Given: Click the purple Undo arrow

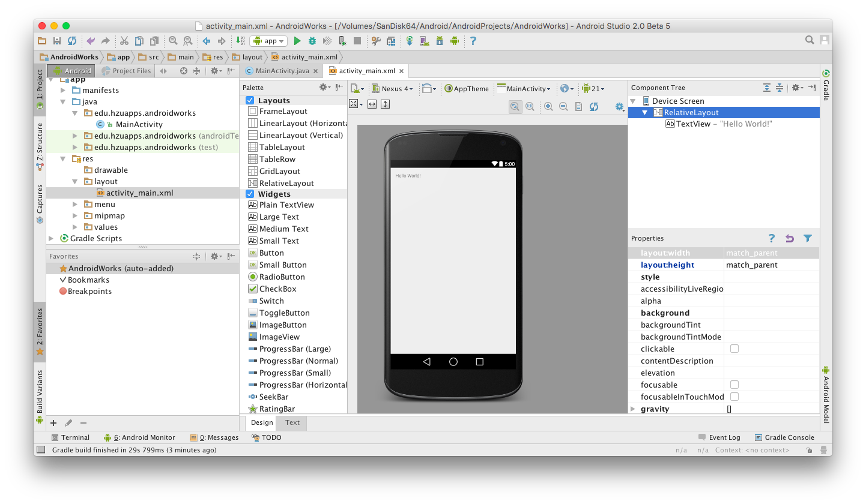Looking at the screenshot, I should (x=91, y=41).
